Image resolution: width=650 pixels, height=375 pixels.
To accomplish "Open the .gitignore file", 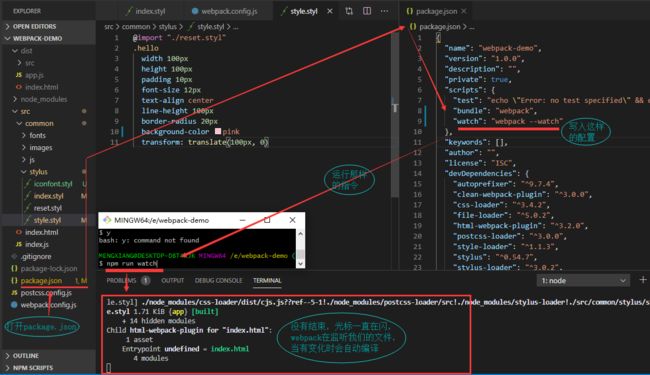I will 36,256.
